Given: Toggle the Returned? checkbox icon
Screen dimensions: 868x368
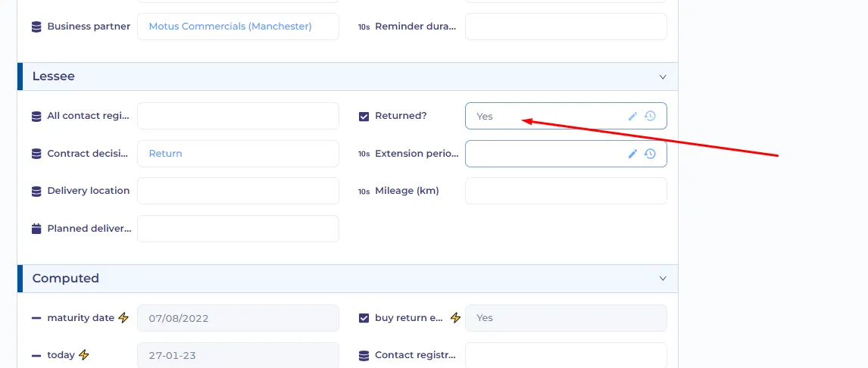Looking at the screenshot, I should (x=364, y=116).
